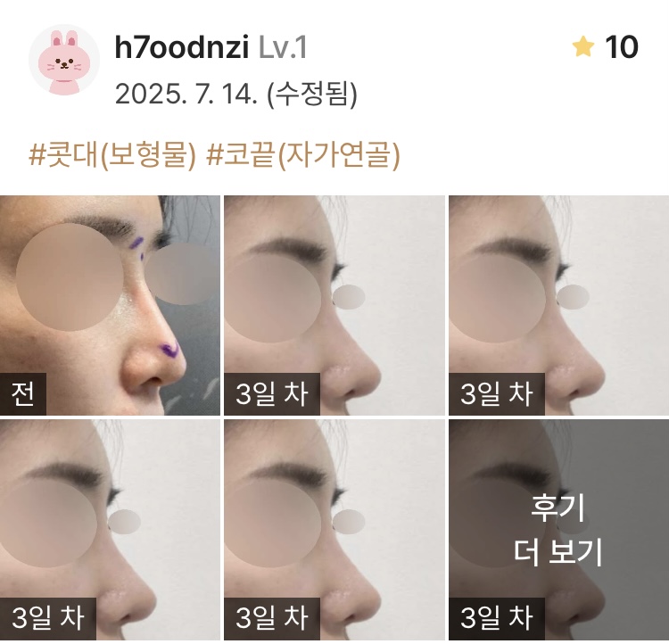Viewport: 669px width, 644px height.
Task: Open the bottom-left 3일 차 photo
Action: [x=110, y=530]
